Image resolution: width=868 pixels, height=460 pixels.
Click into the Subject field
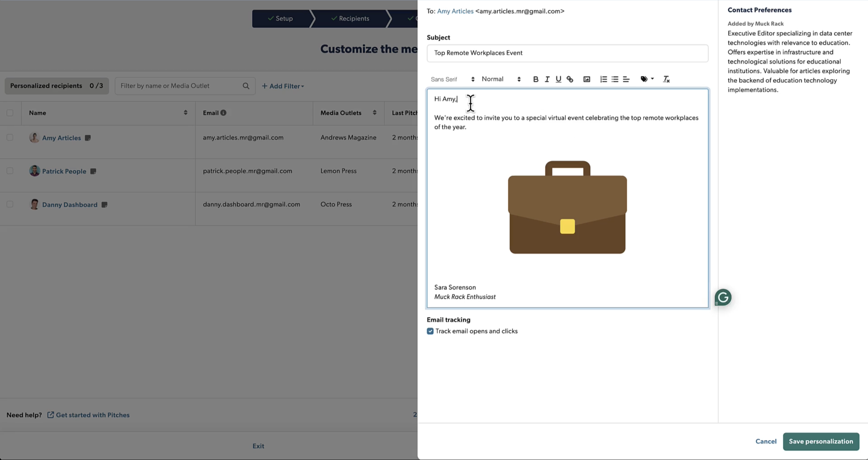[567, 53]
